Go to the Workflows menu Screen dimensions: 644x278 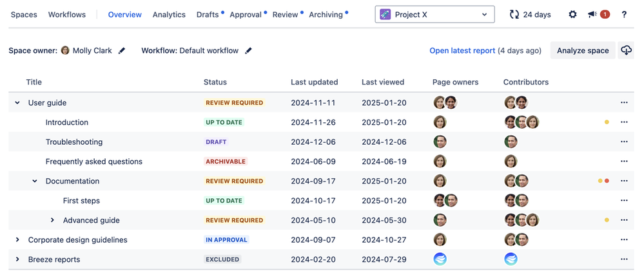coord(67,14)
